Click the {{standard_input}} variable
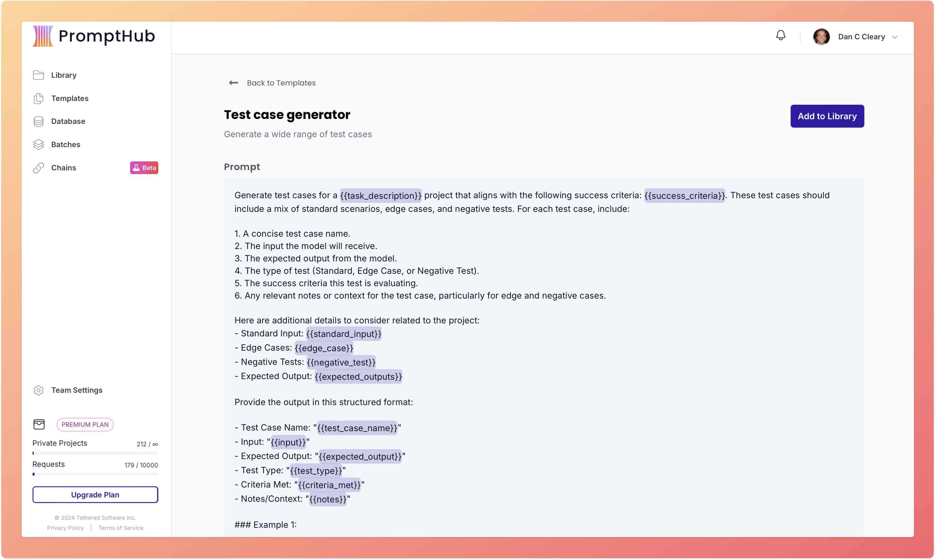 pos(344,334)
